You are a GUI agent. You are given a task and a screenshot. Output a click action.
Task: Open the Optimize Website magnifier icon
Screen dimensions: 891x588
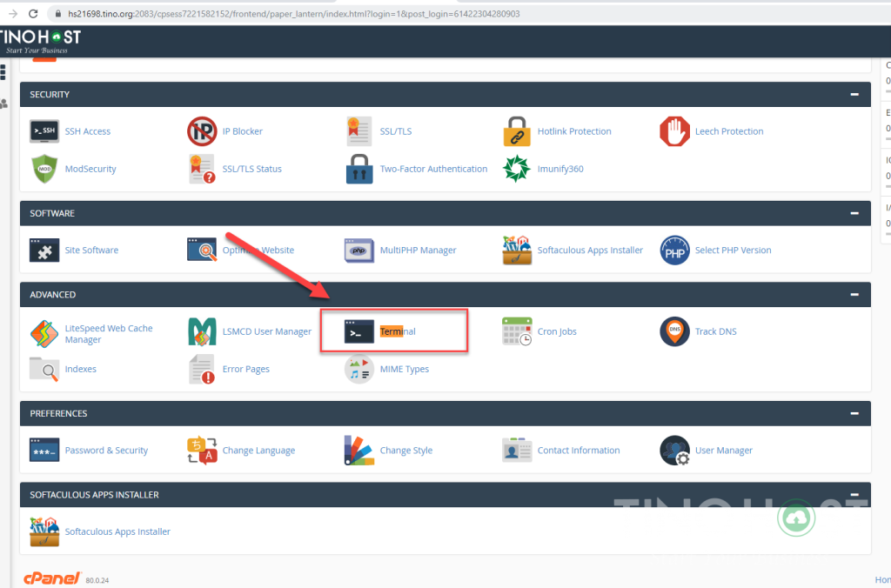tap(202, 250)
